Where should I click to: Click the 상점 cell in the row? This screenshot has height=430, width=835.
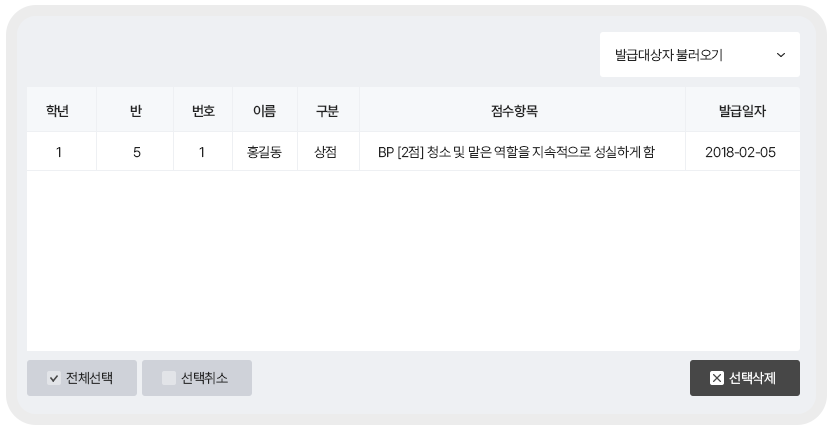[328, 152]
